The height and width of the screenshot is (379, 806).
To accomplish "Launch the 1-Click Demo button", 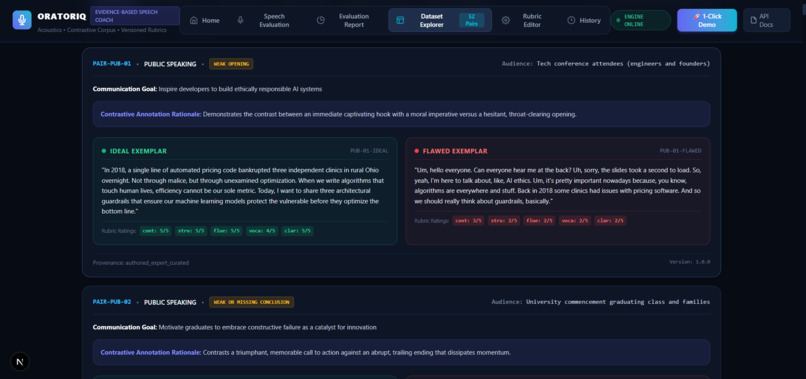I will coord(707,21).
